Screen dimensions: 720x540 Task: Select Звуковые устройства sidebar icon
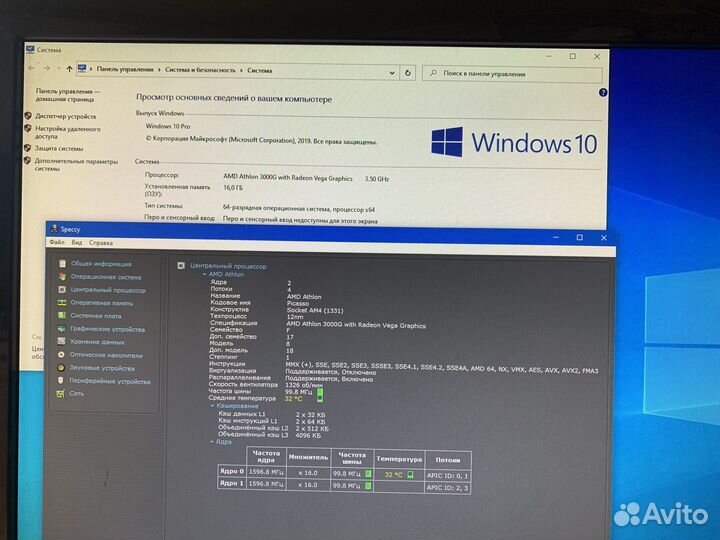(x=62, y=368)
